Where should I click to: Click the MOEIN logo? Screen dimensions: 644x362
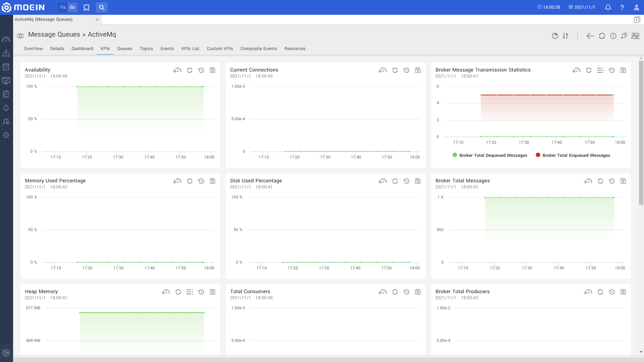(23, 7)
